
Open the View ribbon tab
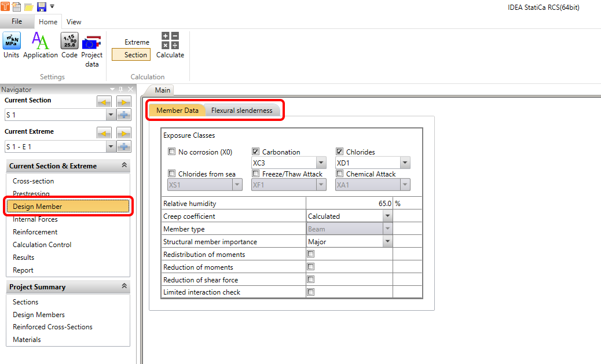click(74, 22)
